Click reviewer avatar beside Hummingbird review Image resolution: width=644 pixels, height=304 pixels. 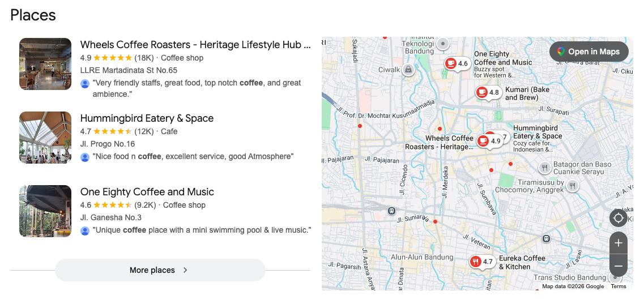coord(85,157)
